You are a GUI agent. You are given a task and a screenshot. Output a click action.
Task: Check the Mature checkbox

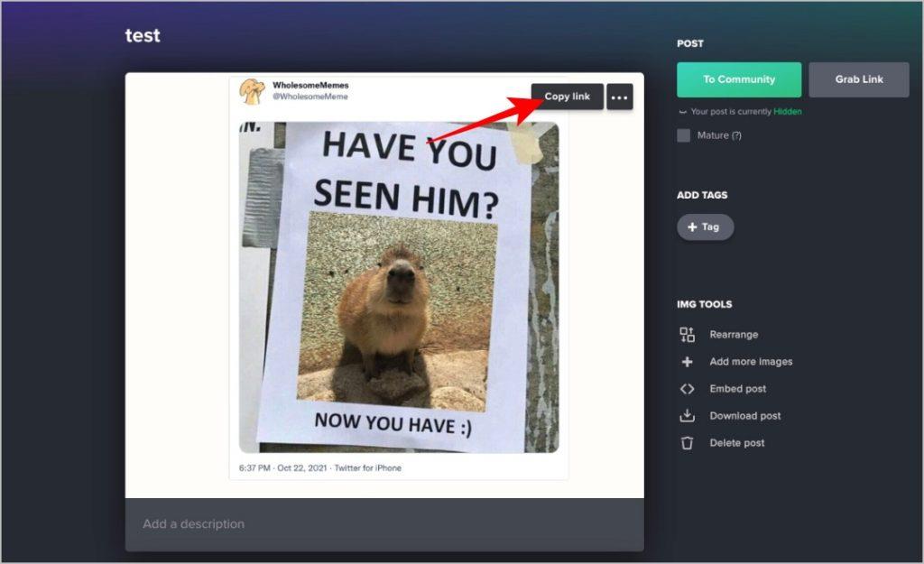(684, 135)
